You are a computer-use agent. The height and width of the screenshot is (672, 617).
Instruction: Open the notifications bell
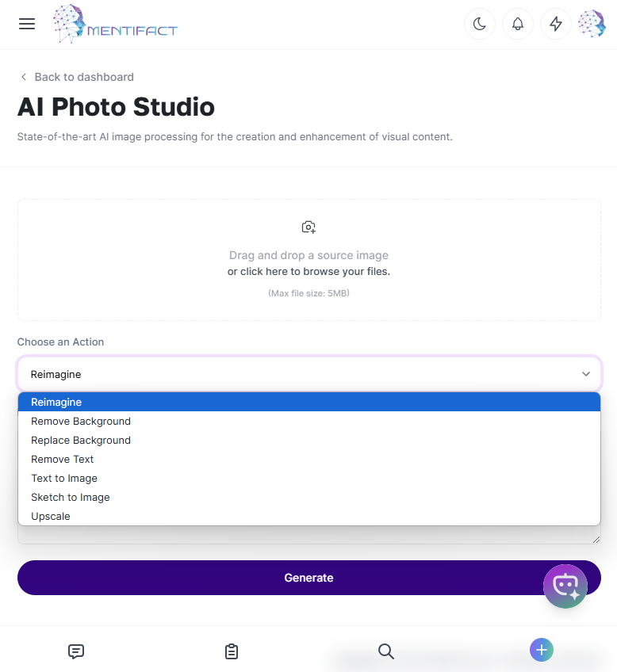[518, 24]
